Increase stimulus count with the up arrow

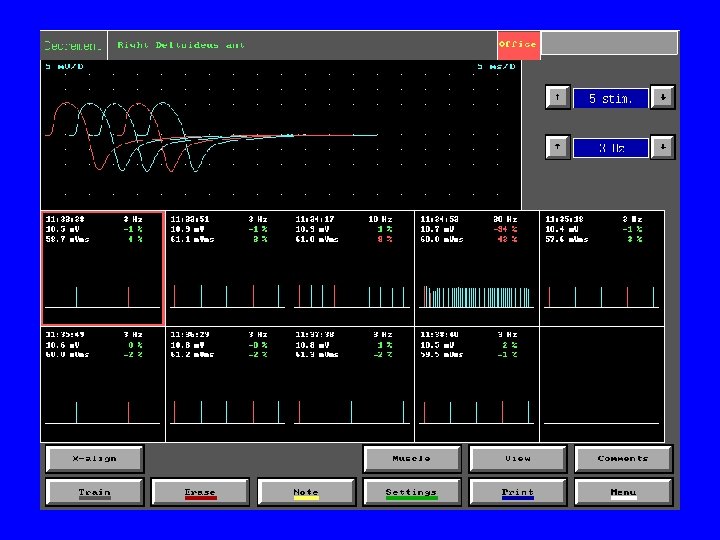(x=557, y=98)
